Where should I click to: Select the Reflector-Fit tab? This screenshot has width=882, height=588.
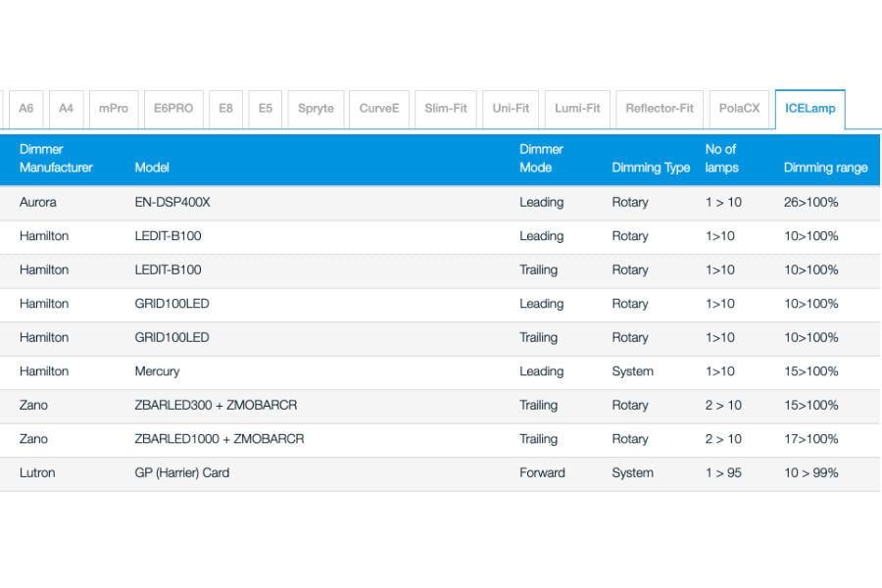[660, 109]
